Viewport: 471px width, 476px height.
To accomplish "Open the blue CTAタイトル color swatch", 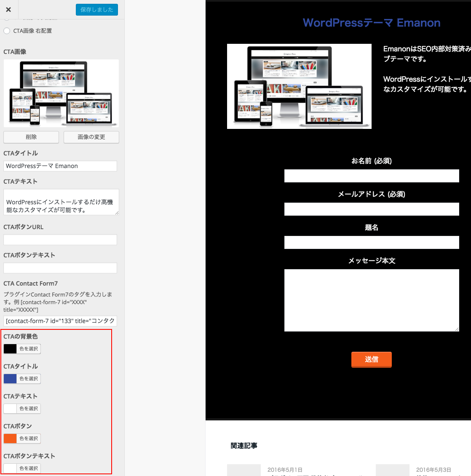I will tap(10, 379).
